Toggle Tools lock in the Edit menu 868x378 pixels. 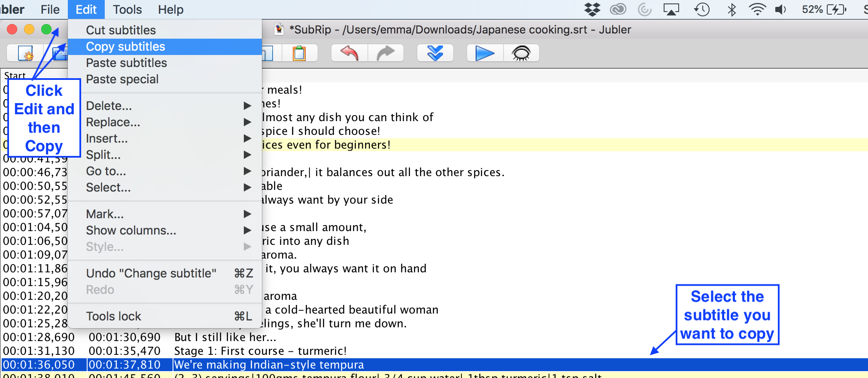[113, 316]
